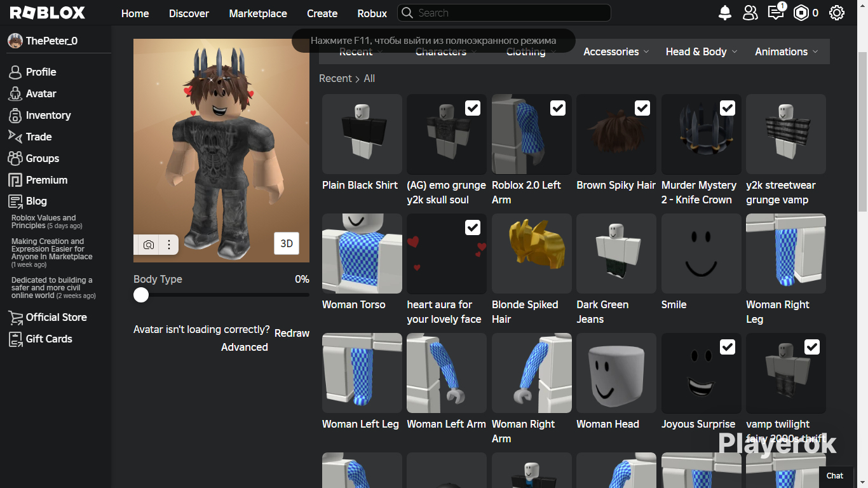Open the Create page
868x488 pixels.
point(322,13)
